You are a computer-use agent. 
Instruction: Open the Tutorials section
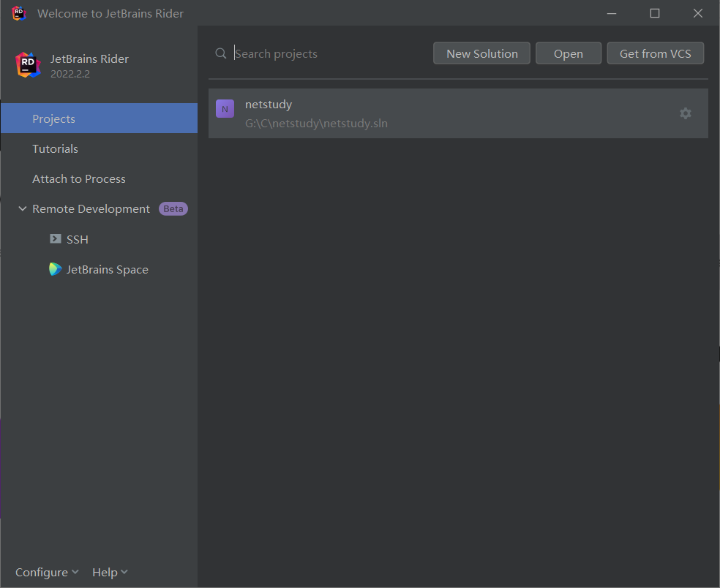(55, 148)
